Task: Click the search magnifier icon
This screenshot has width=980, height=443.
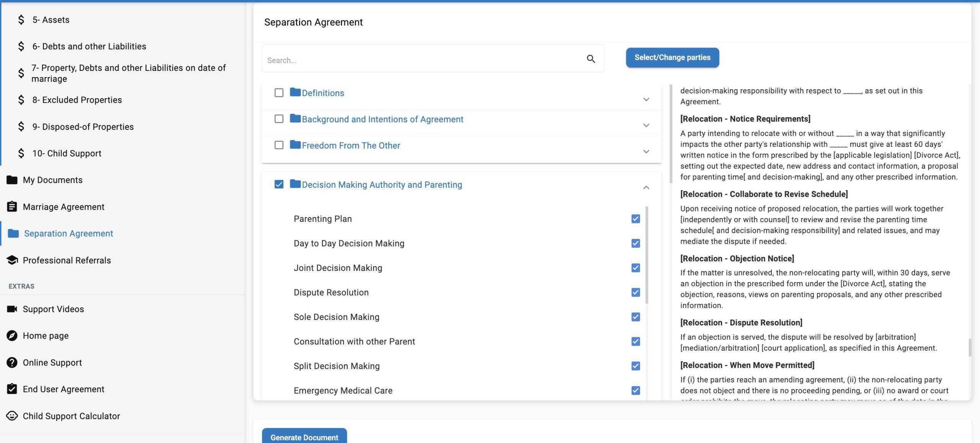Action: [591, 59]
